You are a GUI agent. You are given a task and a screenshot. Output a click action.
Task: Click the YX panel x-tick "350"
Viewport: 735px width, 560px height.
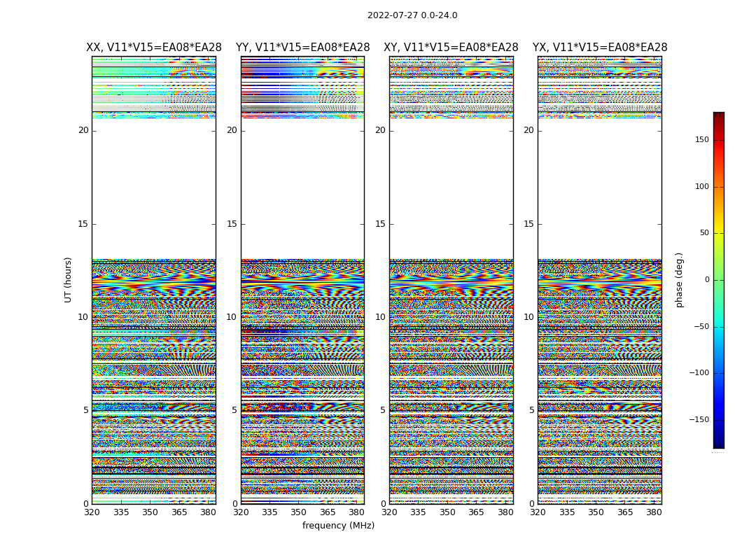596,512
